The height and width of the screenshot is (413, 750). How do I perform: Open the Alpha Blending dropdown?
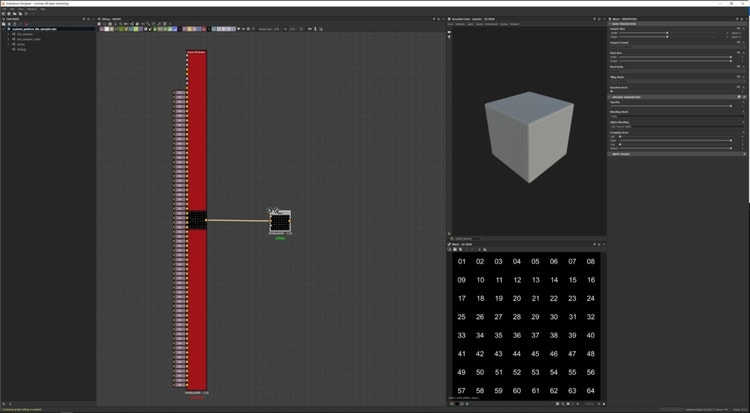click(676, 126)
